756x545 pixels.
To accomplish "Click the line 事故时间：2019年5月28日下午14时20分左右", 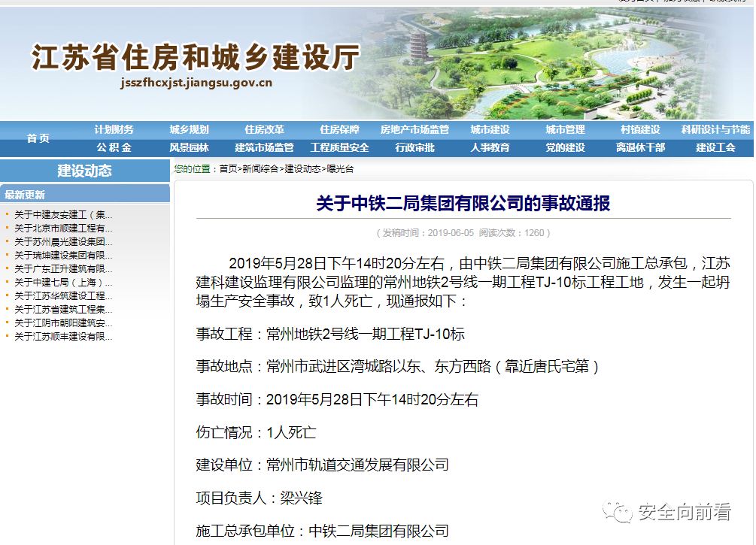I will (x=337, y=399).
